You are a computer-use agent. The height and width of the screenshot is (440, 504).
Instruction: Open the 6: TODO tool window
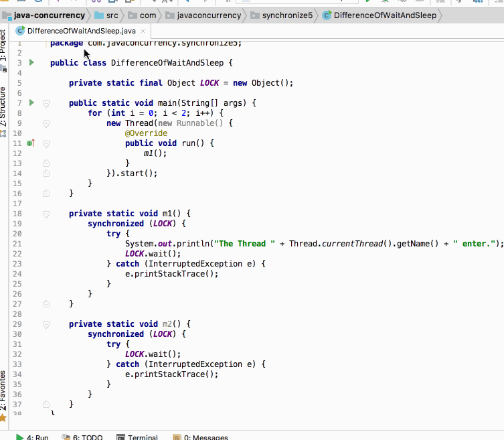[82, 437]
